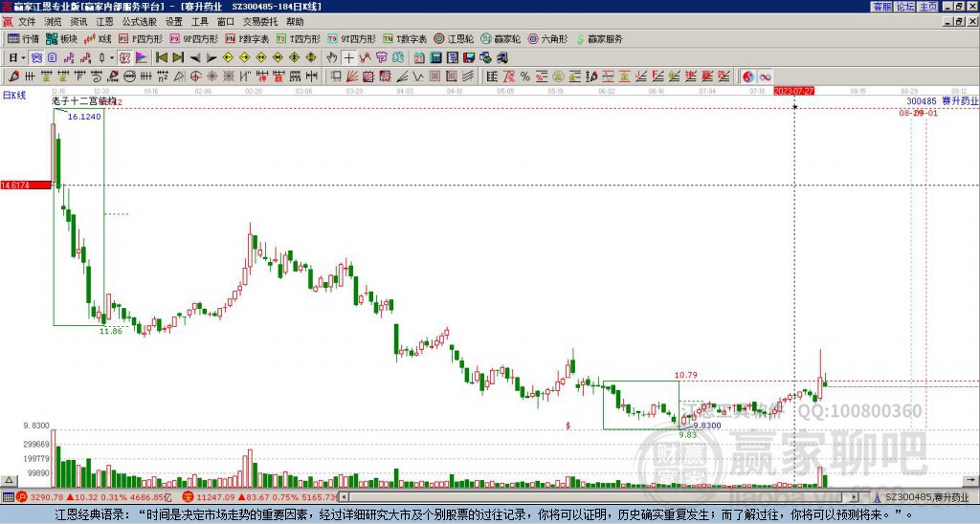Open the 赢家轮 wheel tool
Screen dimensions: 980x524
[x=501, y=38]
